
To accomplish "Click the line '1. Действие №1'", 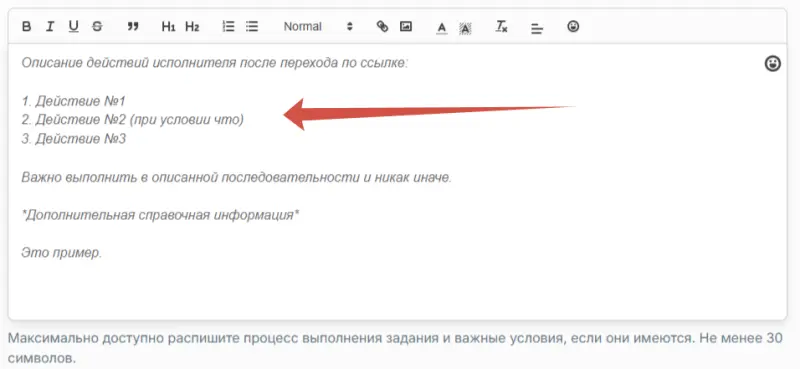I will point(73,101).
